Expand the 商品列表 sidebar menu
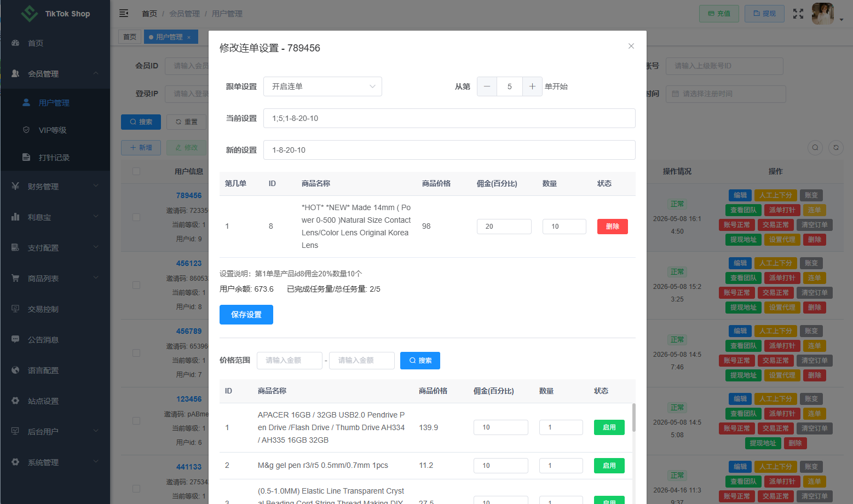 55,279
